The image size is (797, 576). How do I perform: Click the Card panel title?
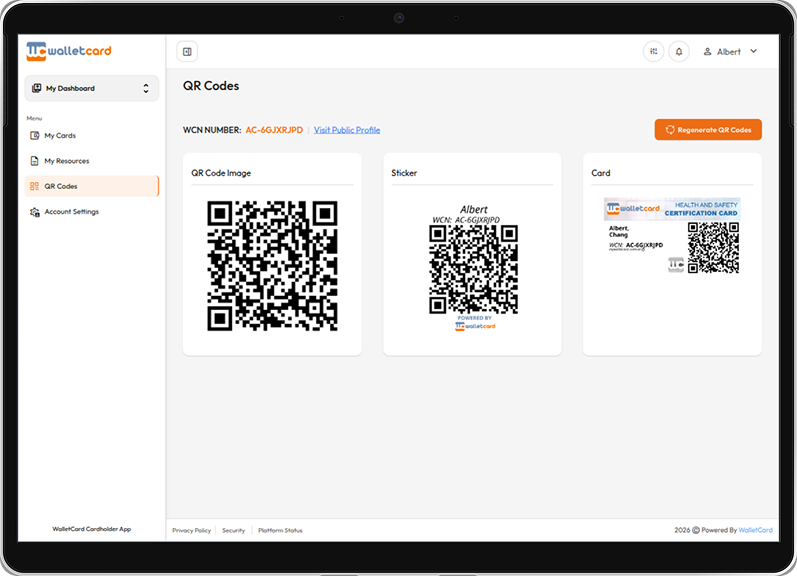[600, 173]
